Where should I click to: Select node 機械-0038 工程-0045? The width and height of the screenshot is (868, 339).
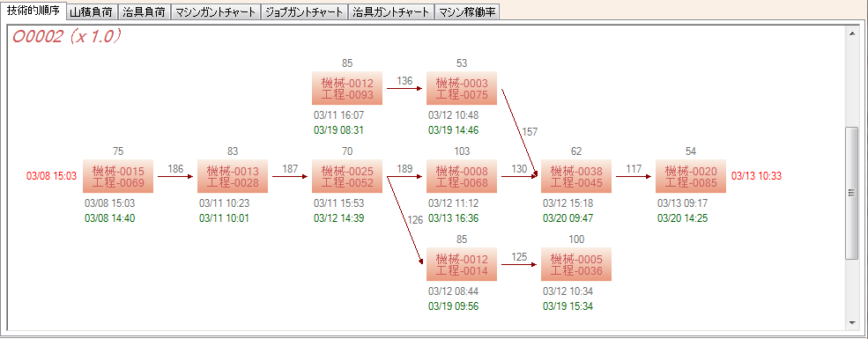point(576,176)
